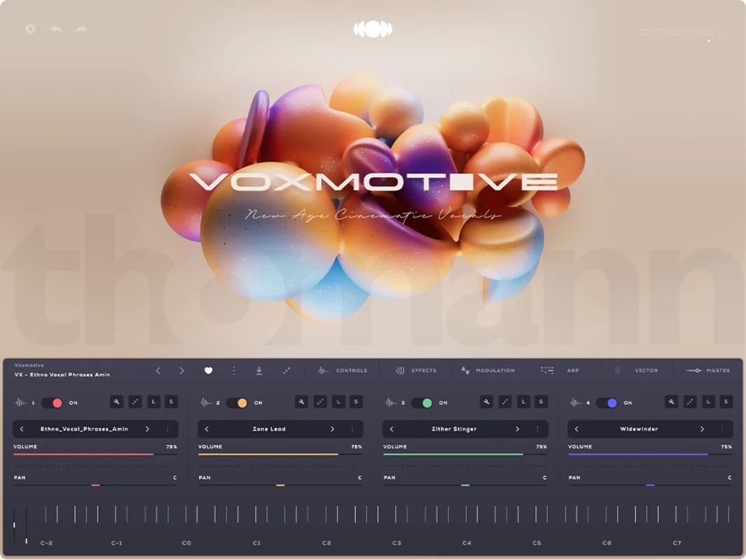Toggle layer 1 red ON switch
746x560 pixels.
[53, 402]
